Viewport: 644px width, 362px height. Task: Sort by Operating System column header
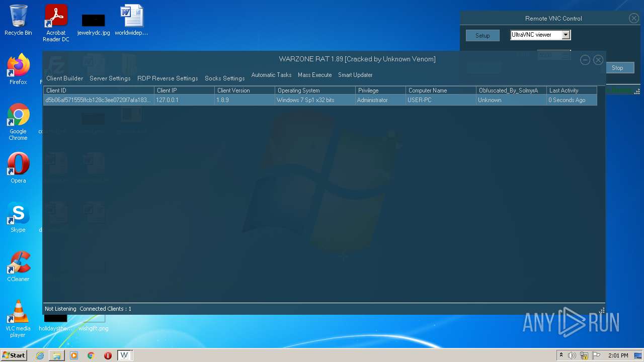coord(315,90)
